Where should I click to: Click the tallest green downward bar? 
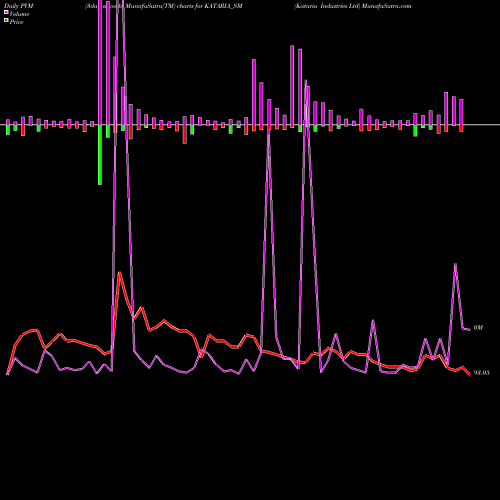click(x=100, y=155)
